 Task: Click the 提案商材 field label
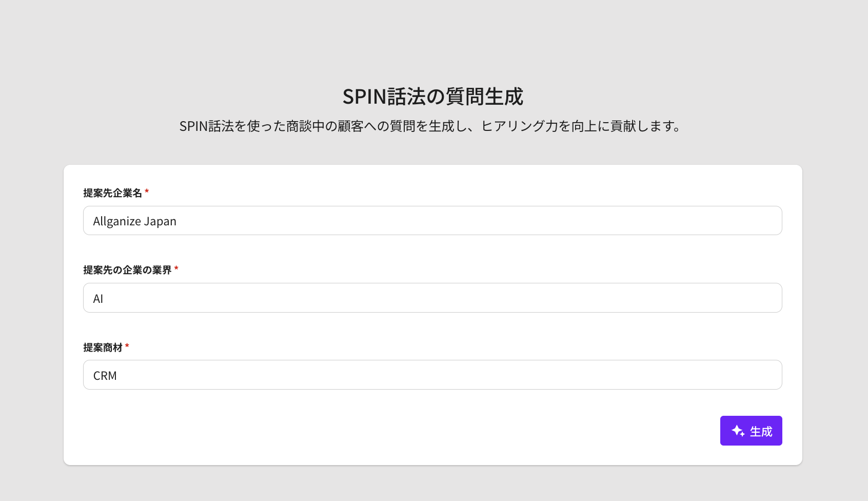(103, 348)
